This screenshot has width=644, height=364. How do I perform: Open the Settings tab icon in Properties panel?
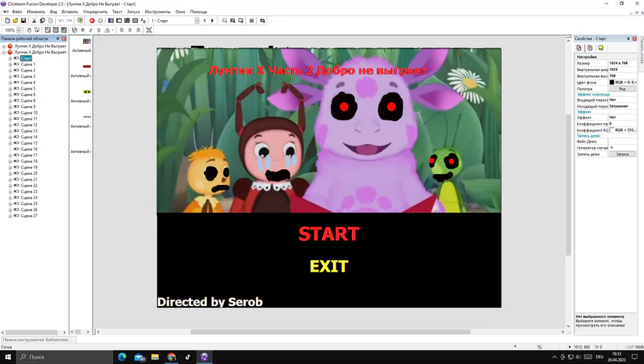[x=579, y=48]
